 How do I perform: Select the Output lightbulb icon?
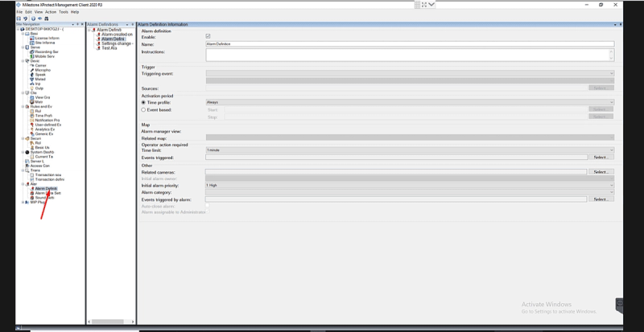point(32,88)
